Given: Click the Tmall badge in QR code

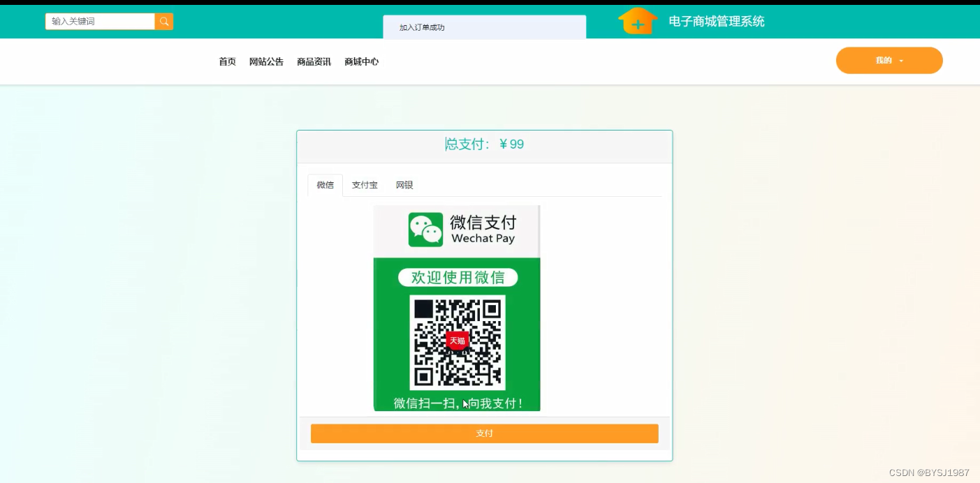Looking at the screenshot, I should coord(457,341).
